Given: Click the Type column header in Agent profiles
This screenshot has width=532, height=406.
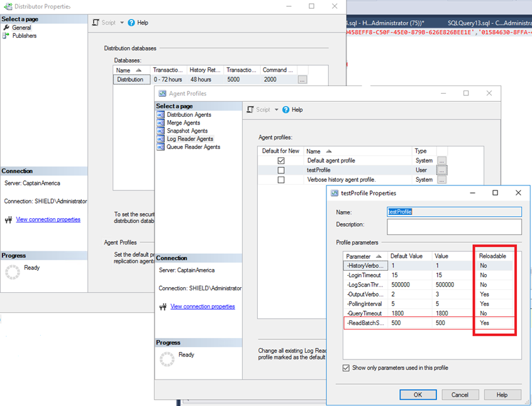Looking at the screenshot, I should [x=424, y=151].
